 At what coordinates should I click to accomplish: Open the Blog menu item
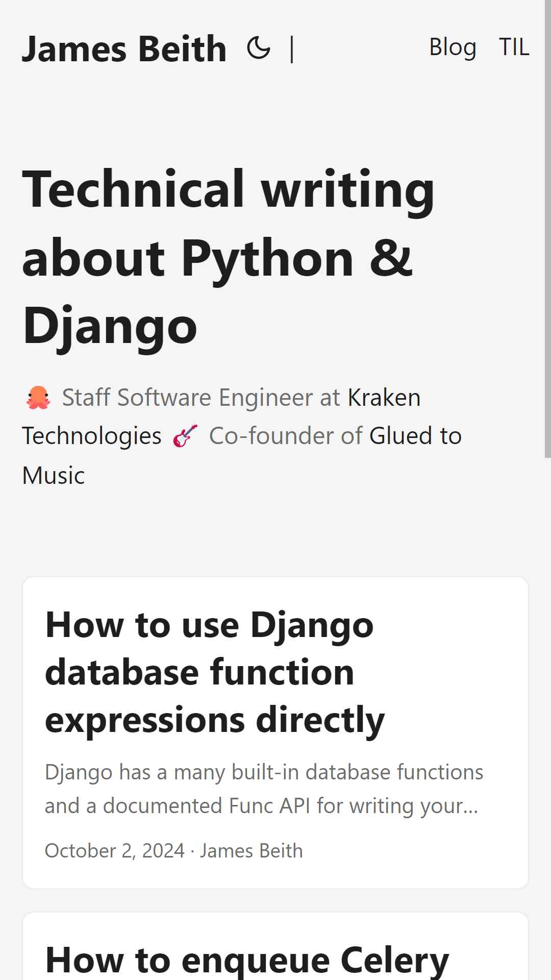click(x=453, y=47)
